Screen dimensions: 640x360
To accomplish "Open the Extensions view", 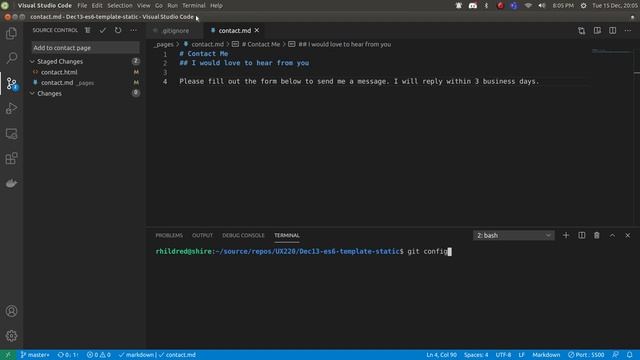I will (x=11, y=158).
